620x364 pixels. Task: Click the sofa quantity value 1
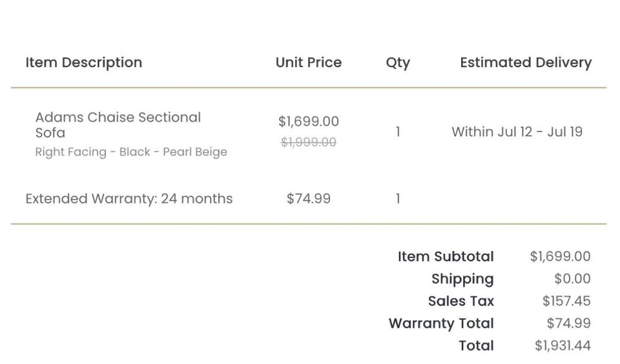tap(398, 132)
